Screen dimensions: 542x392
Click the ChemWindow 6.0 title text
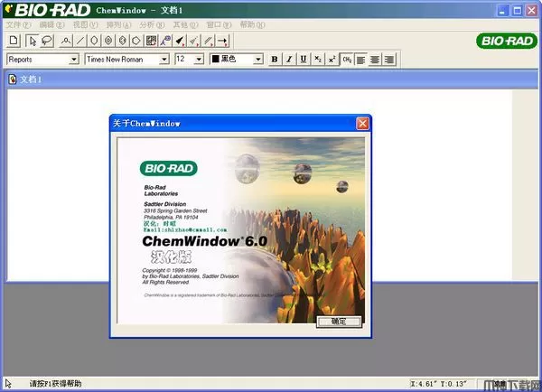(x=205, y=241)
